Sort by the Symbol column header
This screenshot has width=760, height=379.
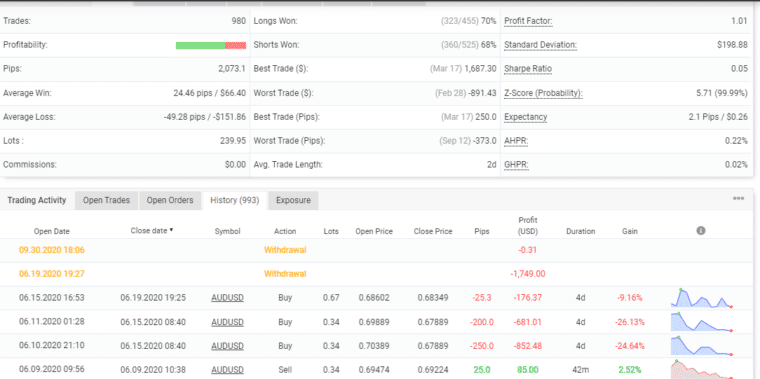(227, 231)
